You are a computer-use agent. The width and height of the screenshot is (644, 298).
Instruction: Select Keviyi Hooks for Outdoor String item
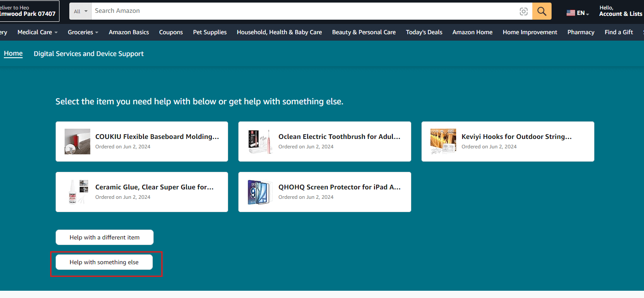coord(508,142)
